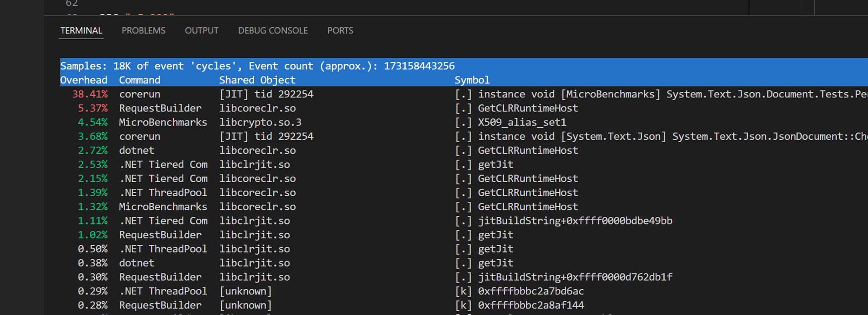Open the OUTPUT tab
This screenshot has width=868, height=315.
(x=202, y=30)
